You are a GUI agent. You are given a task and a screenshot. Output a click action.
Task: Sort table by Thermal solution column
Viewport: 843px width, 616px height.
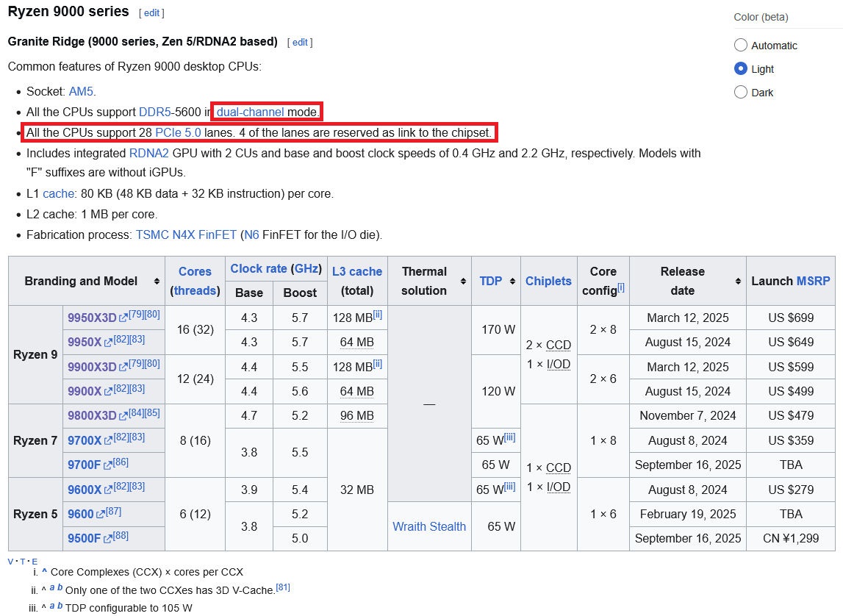(463, 281)
